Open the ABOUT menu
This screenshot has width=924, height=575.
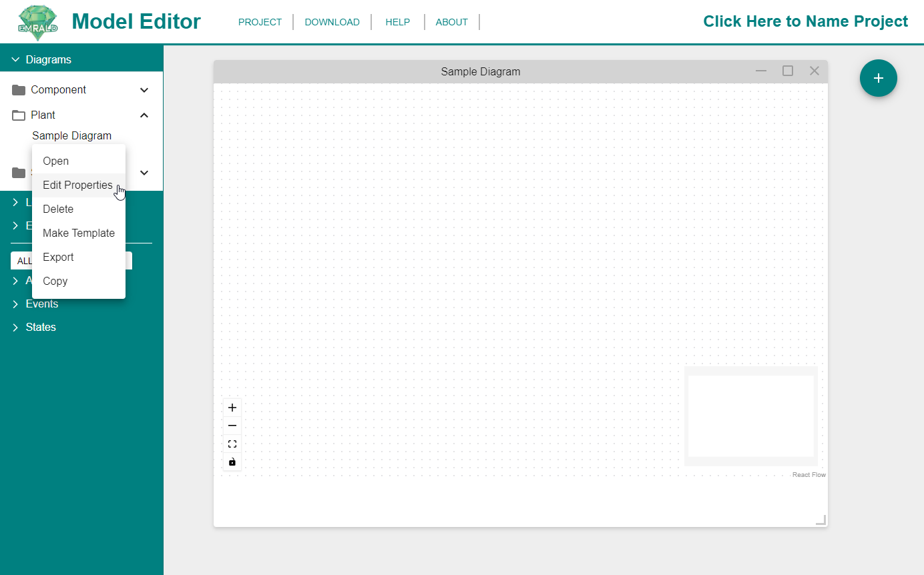pyautogui.click(x=451, y=22)
